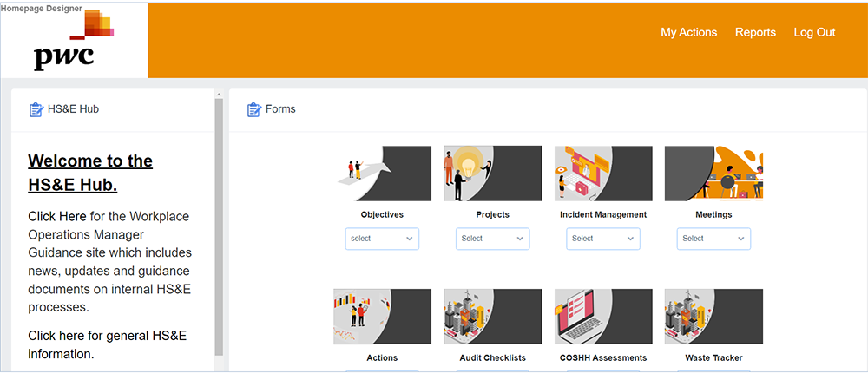Open Reports in the header
The width and height of the screenshot is (868, 380).
pyautogui.click(x=756, y=33)
